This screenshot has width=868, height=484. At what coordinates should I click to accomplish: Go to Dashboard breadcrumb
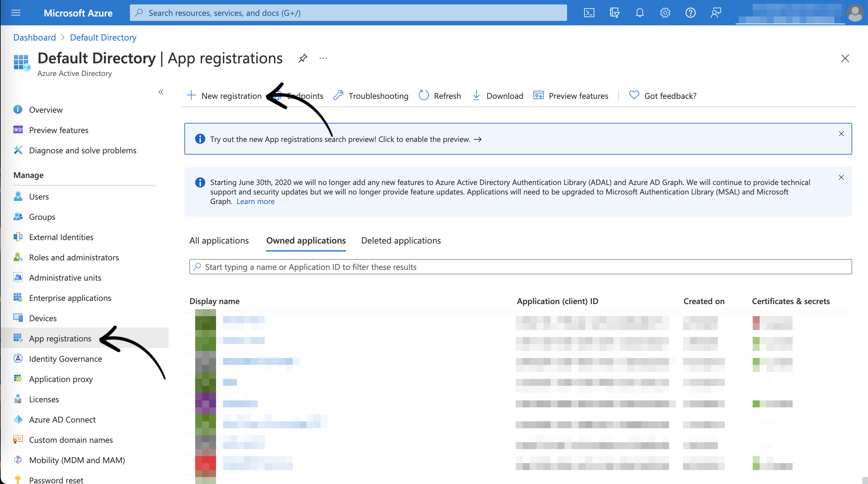point(34,37)
